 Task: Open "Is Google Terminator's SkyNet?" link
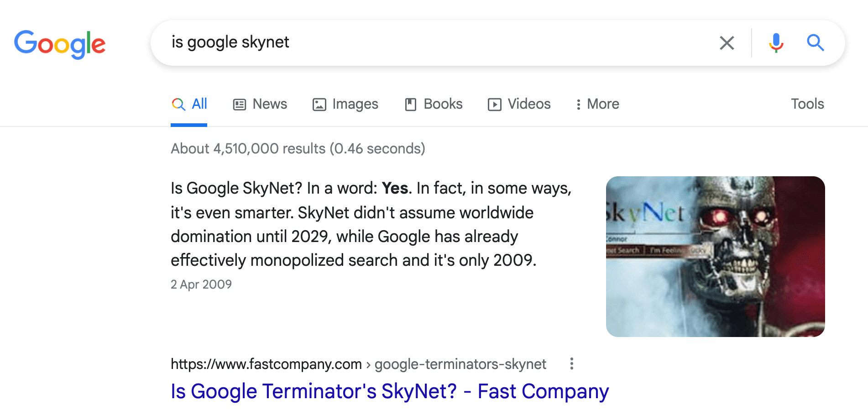point(390,391)
